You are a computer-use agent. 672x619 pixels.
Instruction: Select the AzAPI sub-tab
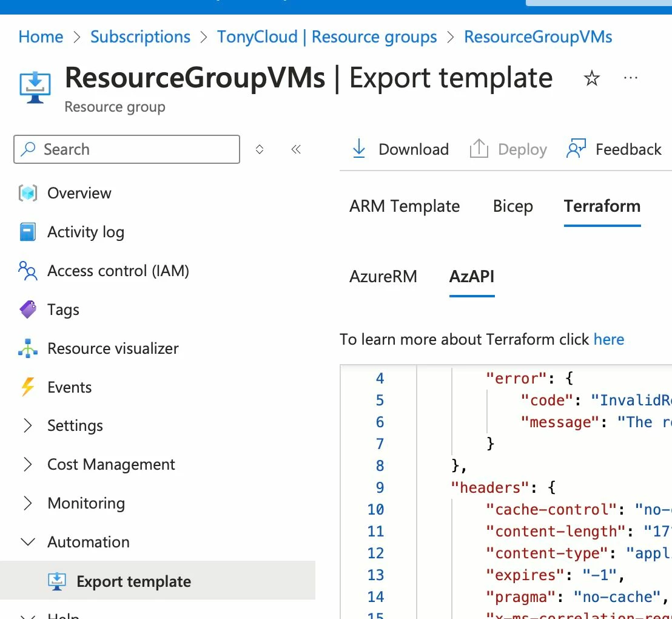click(472, 276)
